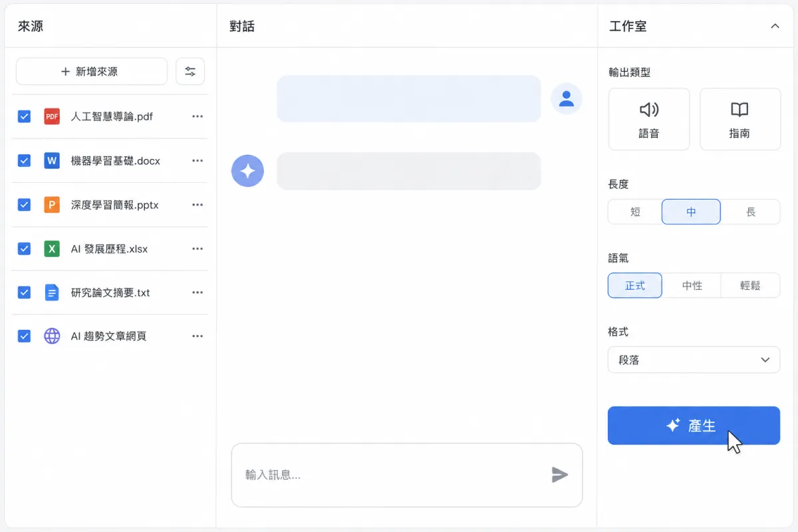Show more options for 深度學習簡報.pptx
Screen dimensions: 798x532
tap(198, 205)
